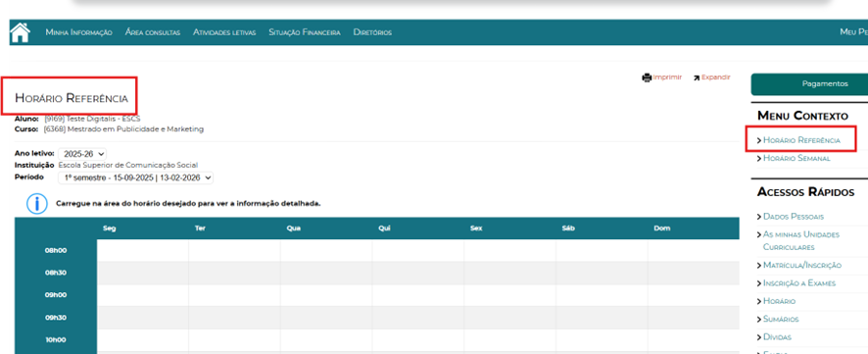Click the printer icon beside Imprimir
The width and height of the screenshot is (868, 354).
pyautogui.click(x=647, y=77)
